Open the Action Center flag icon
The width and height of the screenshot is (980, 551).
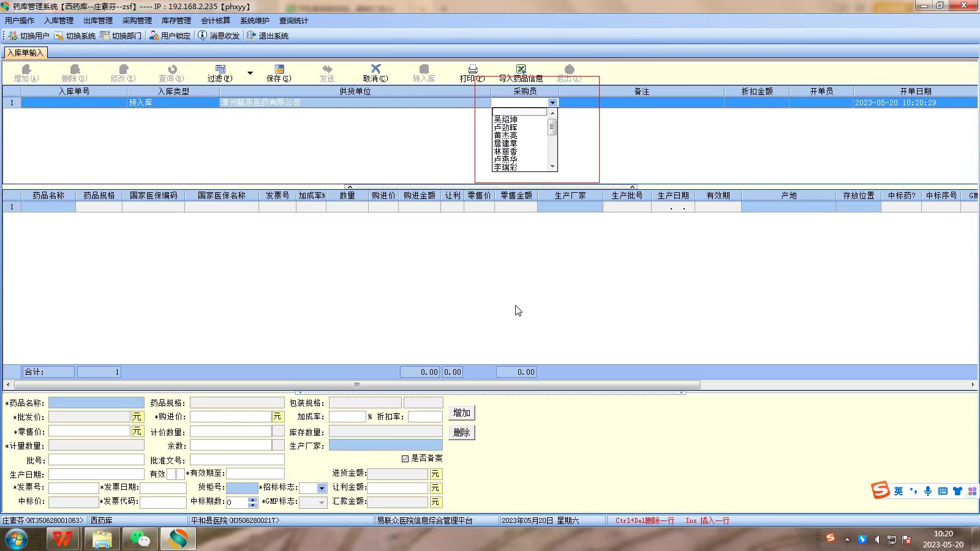907,539
